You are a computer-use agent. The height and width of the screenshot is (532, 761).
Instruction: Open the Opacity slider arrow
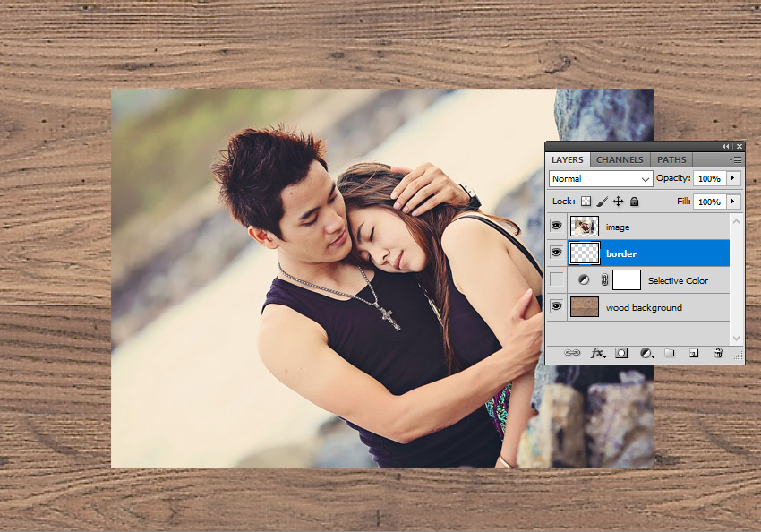(733, 179)
